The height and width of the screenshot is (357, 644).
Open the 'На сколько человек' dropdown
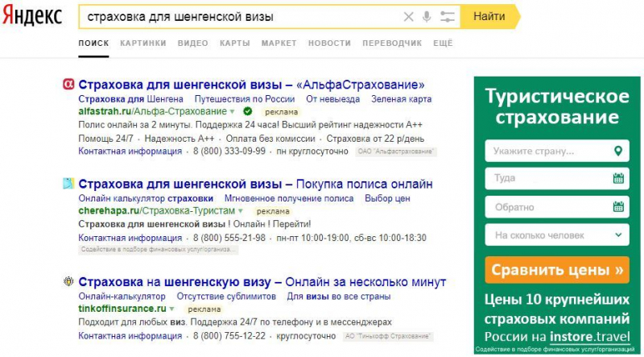tap(557, 235)
